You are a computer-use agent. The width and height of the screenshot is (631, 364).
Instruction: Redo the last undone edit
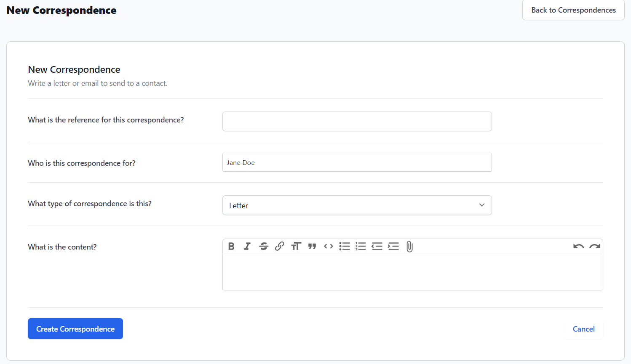click(594, 246)
